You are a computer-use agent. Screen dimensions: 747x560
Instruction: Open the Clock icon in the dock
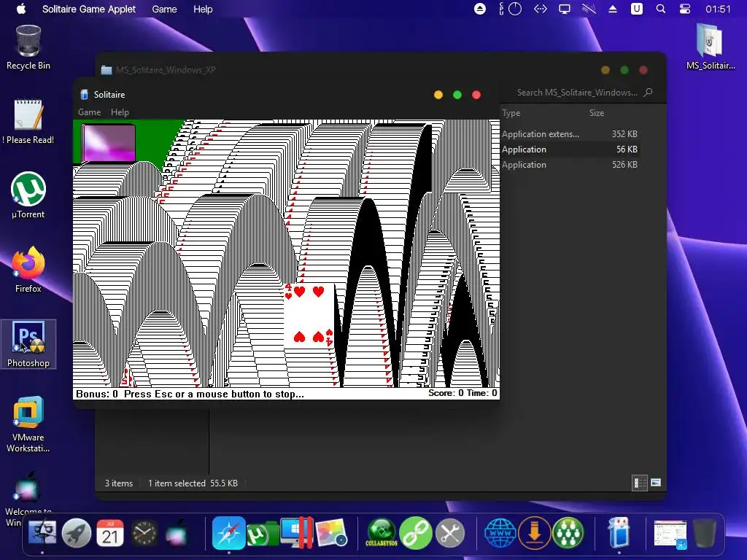pos(144,533)
